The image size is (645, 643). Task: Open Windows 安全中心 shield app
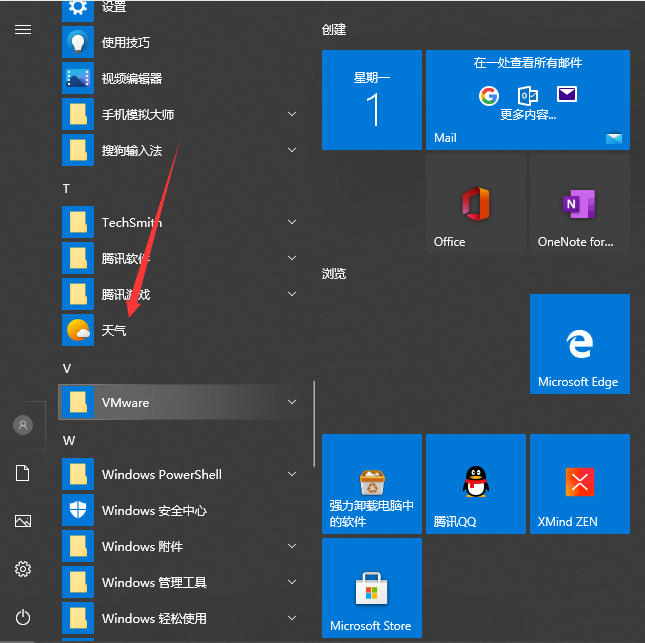tap(154, 510)
